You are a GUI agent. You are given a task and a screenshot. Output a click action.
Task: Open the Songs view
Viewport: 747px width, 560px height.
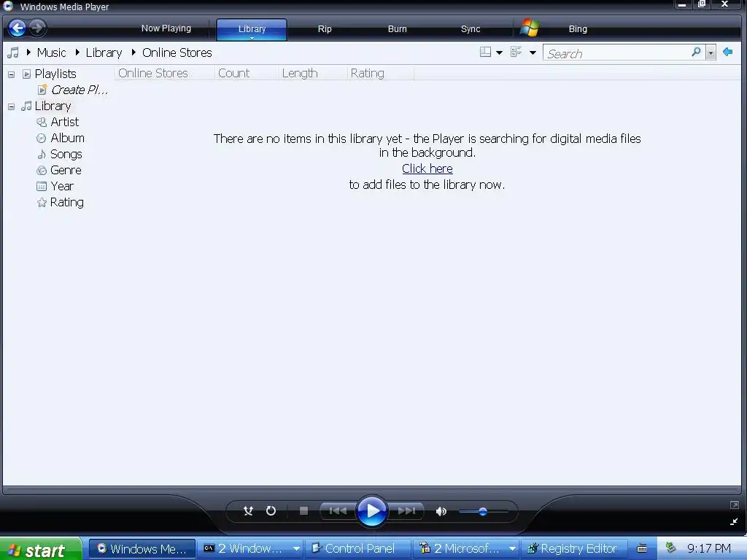[x=66, y=155]
